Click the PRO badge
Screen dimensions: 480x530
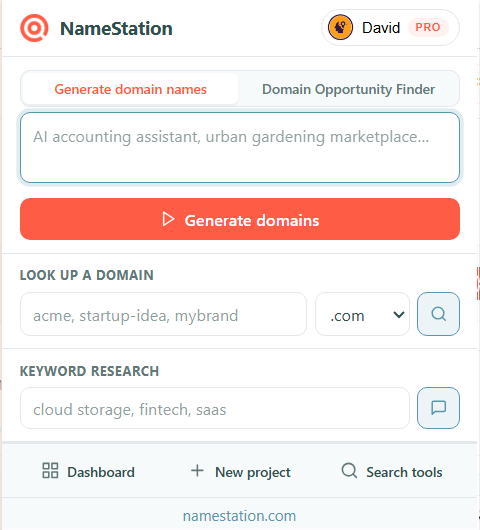click(x=428, y=27)
